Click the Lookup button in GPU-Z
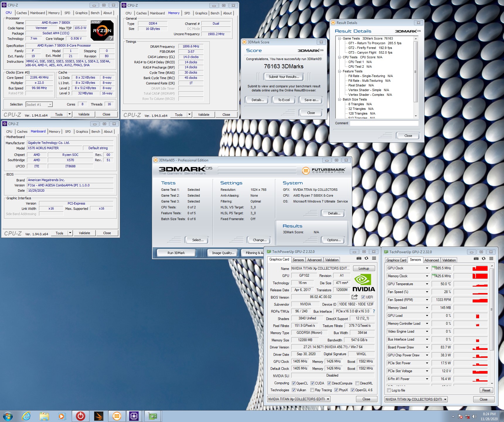Viewport: 504px width, 422px height. pyautogui.click(x=364, y=268)
